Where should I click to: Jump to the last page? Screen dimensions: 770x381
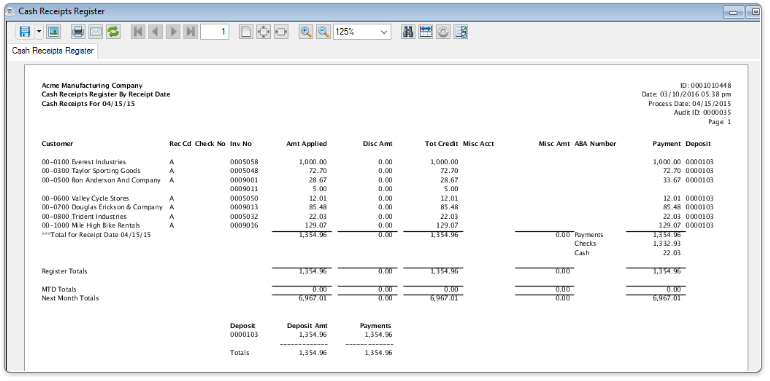190,32
